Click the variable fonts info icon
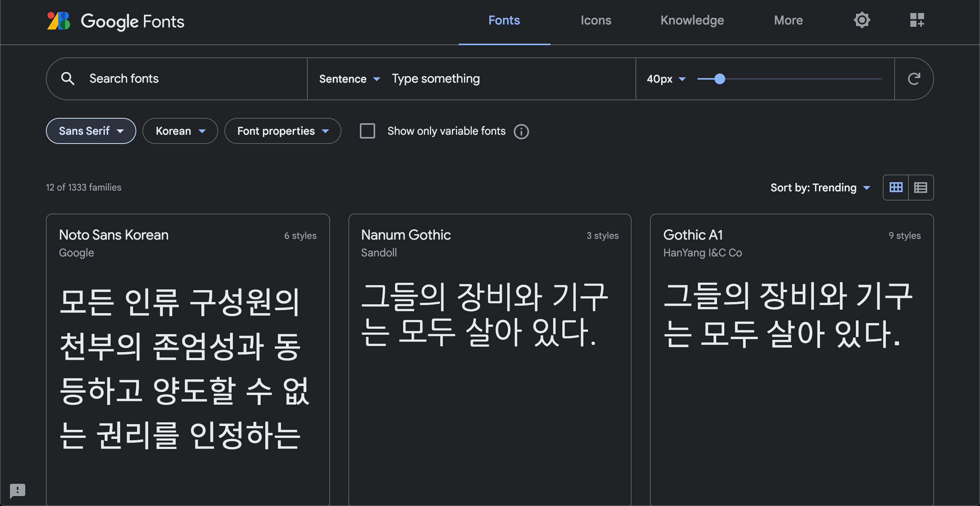 coord(521,131)
